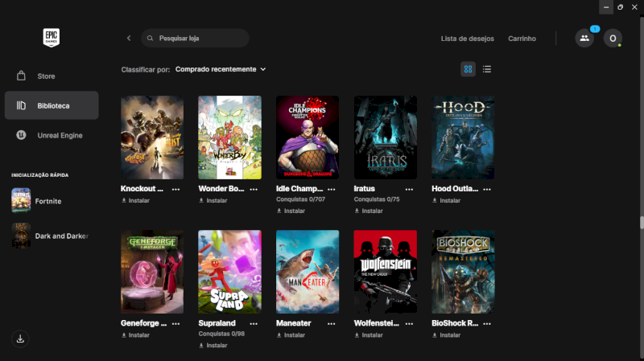Open Lista de desejos
The width and height of the screenshot is (644, 361).
pos(468,39)
